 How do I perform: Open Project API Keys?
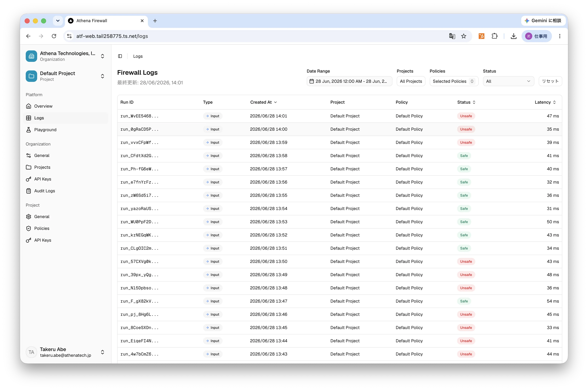tap(66, 240)
